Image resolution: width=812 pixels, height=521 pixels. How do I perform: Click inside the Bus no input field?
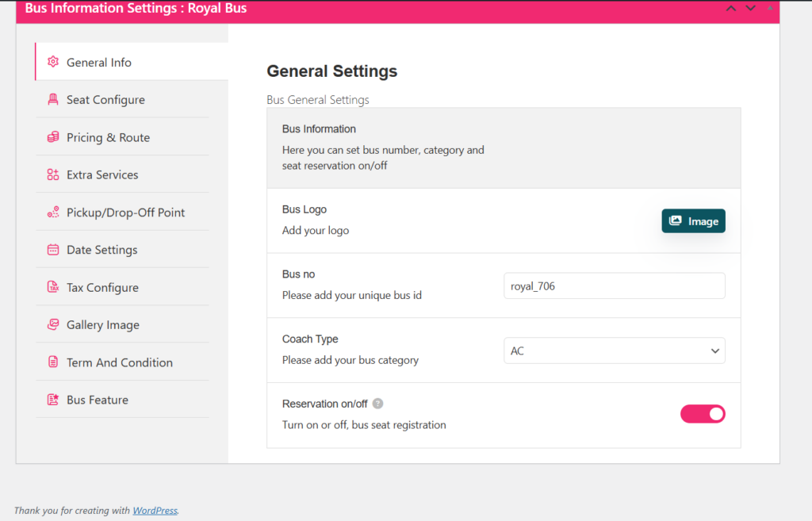pyautogui.click(x=615, y=285)
